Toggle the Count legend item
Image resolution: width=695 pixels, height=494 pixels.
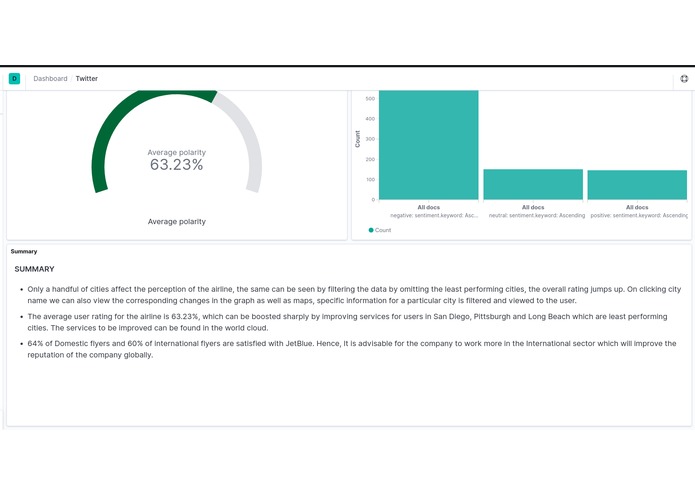point(380,230)
